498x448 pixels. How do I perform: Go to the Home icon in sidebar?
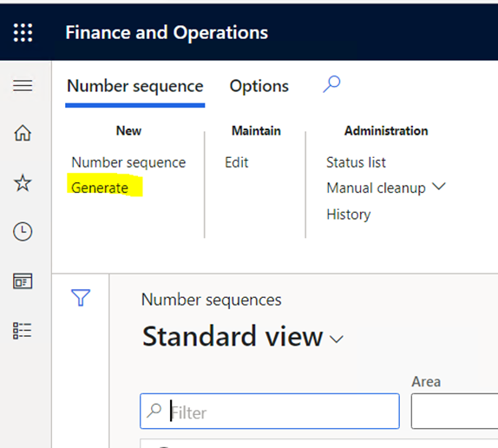tap(23, 133)
